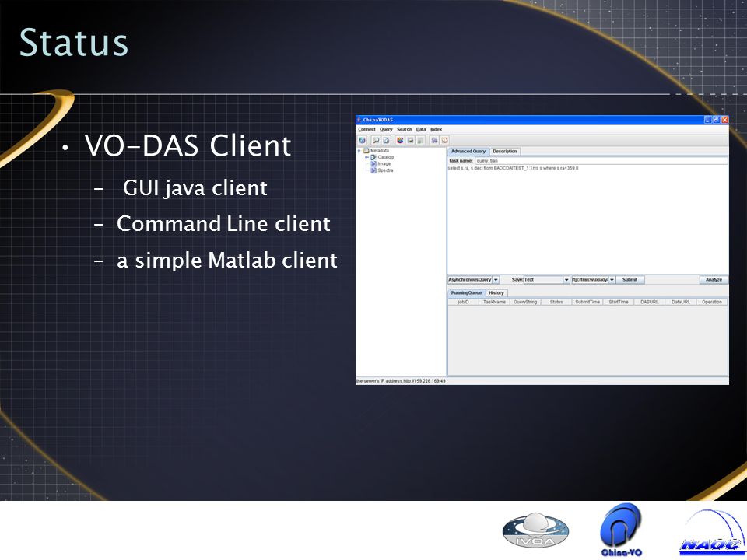Click the Operation column header
This screenshot has width=747, height=560.
pos(712,302)
